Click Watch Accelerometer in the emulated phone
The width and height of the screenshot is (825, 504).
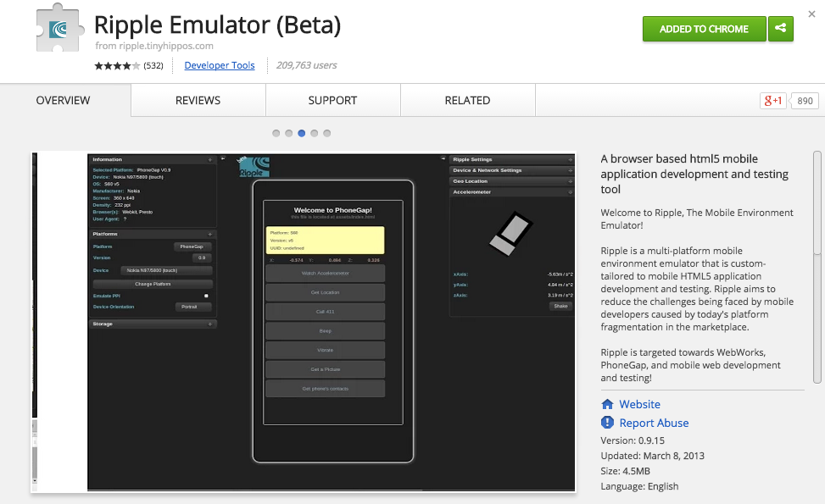(x=325, y=274)
